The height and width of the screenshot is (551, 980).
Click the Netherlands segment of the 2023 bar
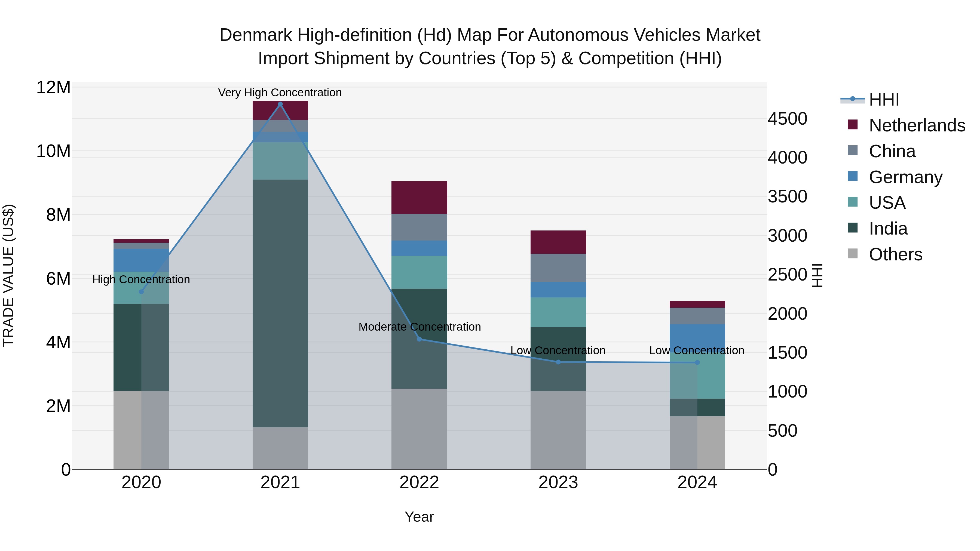click(x=559, y=242)
